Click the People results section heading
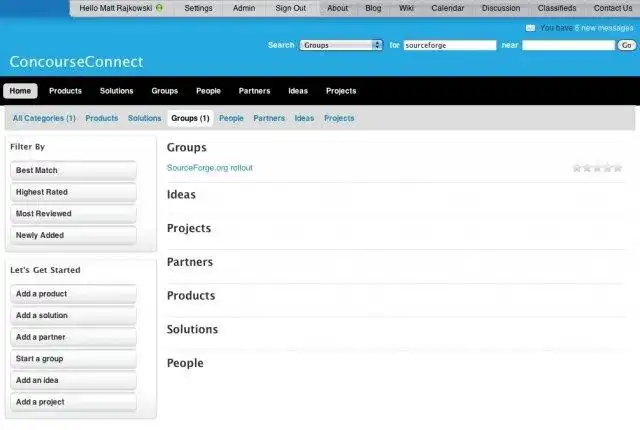The height and width of the screenshot is (430, 640). pos(185,363)
